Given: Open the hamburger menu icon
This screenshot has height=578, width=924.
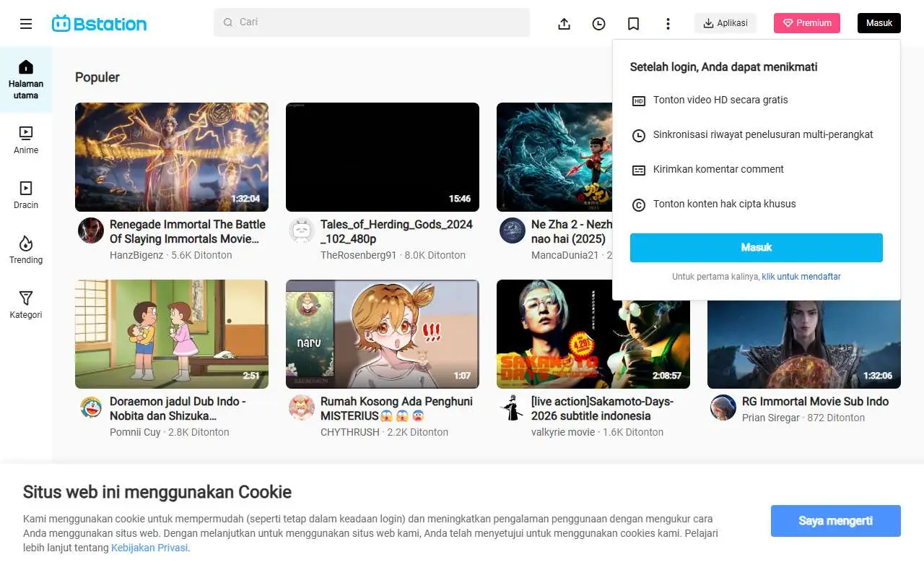Looking at the screenshot, I should (x=26, y=23).
